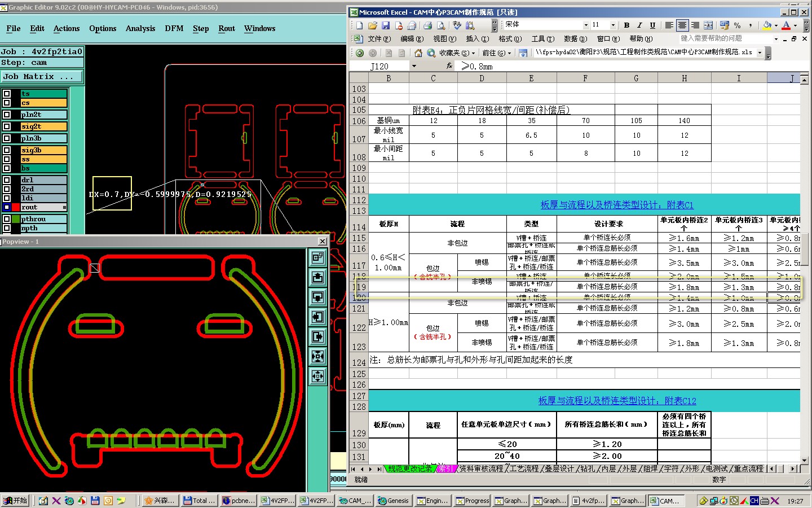
Task: Expand the font size dropdown
Action: click(x=613, y=25)
